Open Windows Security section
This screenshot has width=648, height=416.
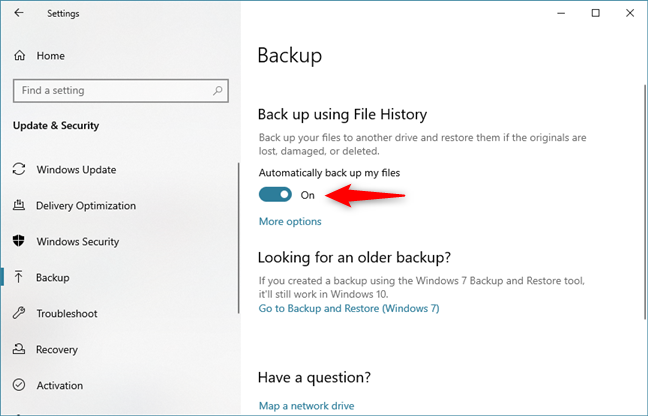(78, 242)
